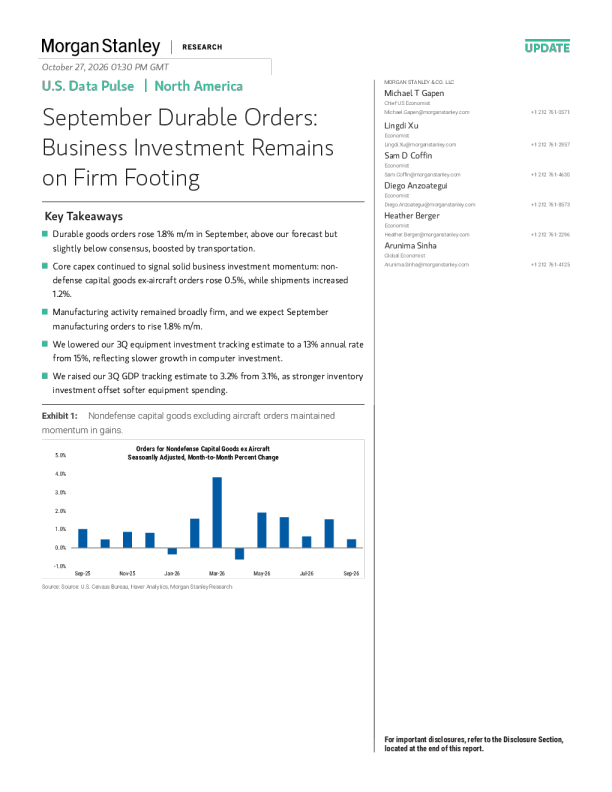This screenshot has width=612, height=792.
Task: Click Heather Berger's email address
Action: [x=427, y=234]
